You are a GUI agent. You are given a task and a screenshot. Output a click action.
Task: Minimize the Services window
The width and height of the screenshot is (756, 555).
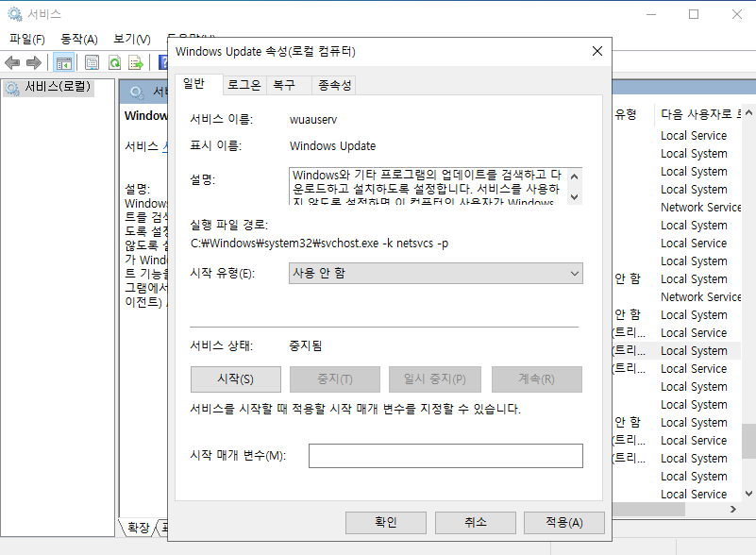click(x=651, y=14)
